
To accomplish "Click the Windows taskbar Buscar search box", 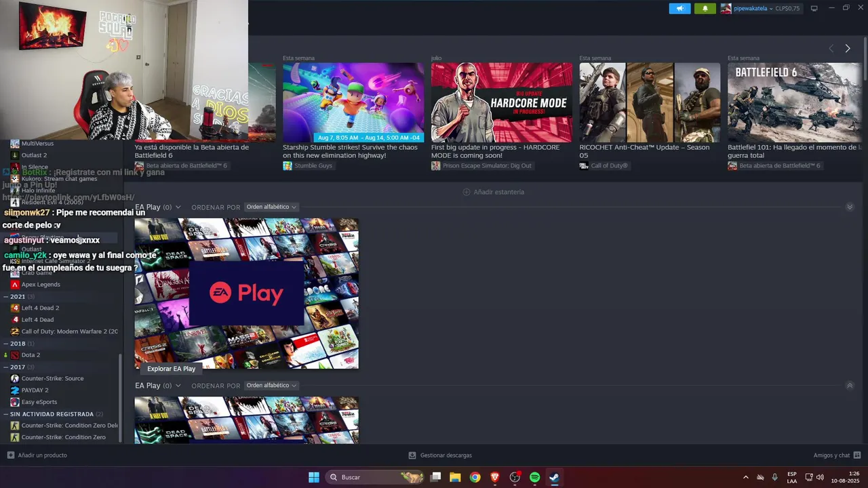I will 374,477.
